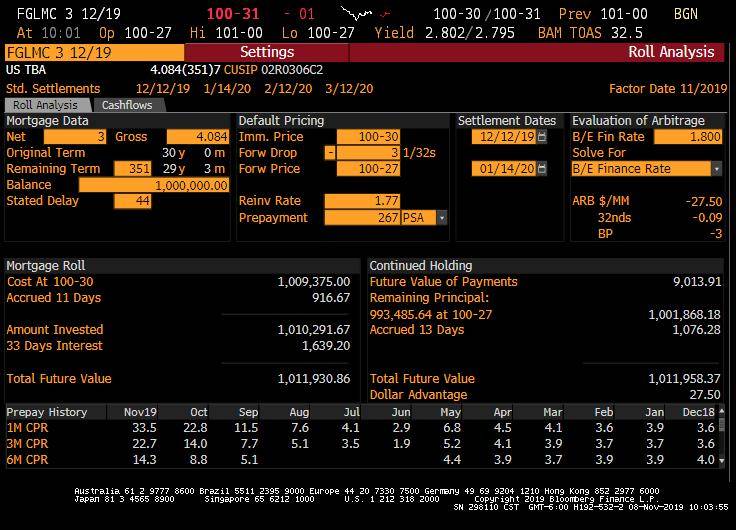The image size is (736, 530).
Task: Click Continued Holding Total Future Value 1,011,958.37
Action: (x=684, y=378)
